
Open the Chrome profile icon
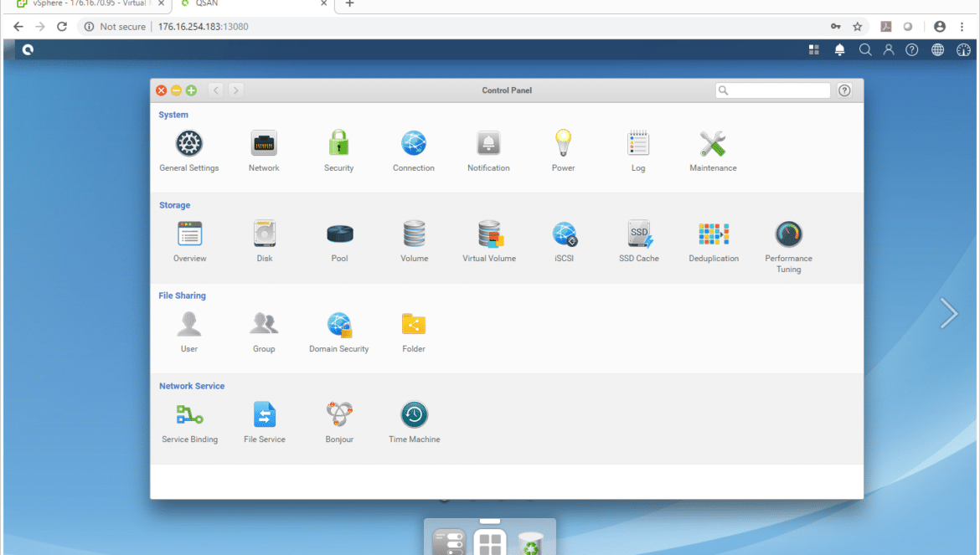939,27
